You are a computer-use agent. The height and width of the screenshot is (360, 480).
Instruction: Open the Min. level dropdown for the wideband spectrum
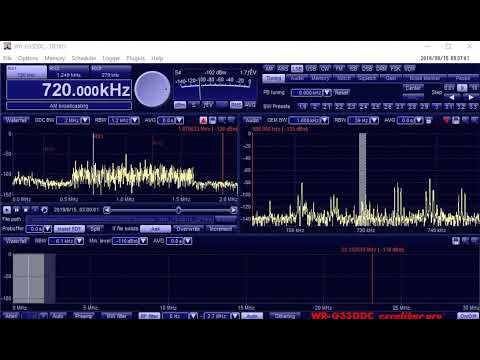pos(144,241)
